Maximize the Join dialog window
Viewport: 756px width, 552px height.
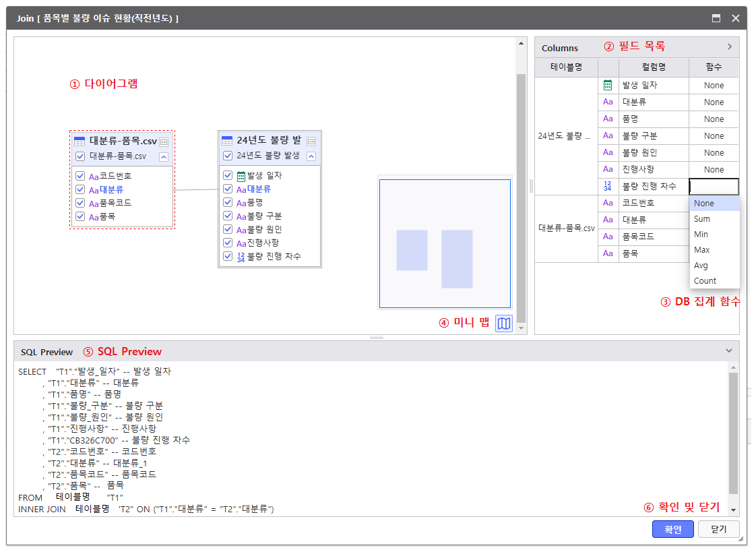716,18
